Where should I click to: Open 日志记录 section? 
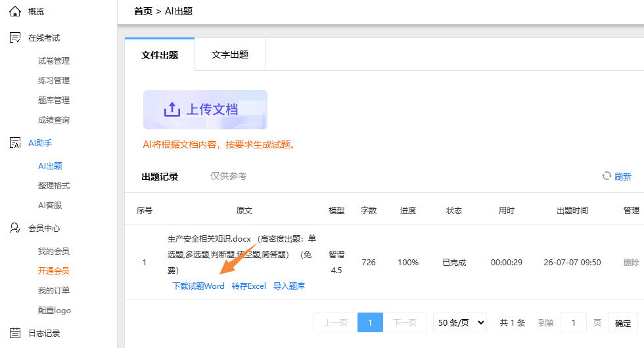click(44, 334)
